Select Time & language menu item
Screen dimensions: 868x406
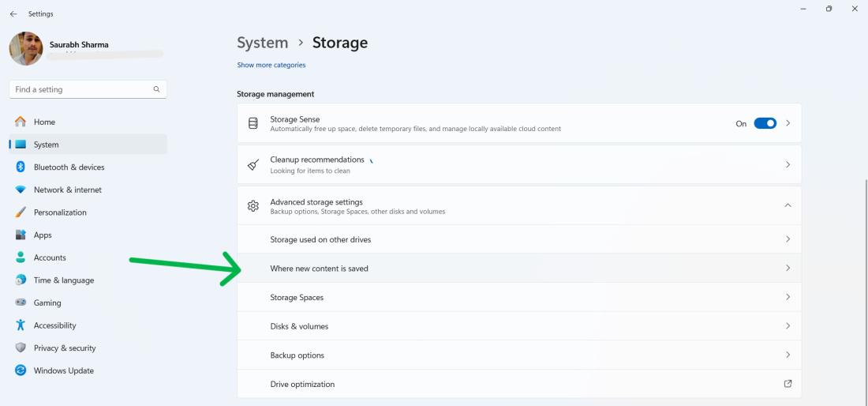tap(63, 280)
